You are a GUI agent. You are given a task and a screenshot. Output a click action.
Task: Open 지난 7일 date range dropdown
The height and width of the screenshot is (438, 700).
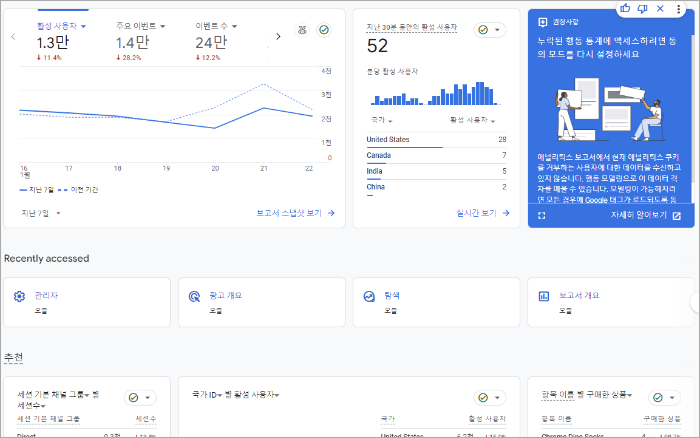tap(41, 213)
